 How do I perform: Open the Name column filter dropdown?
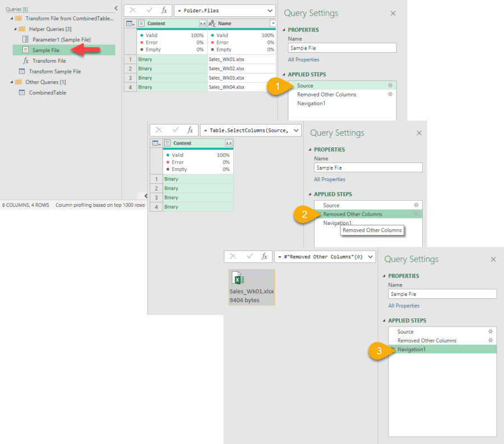click(272, 23)
